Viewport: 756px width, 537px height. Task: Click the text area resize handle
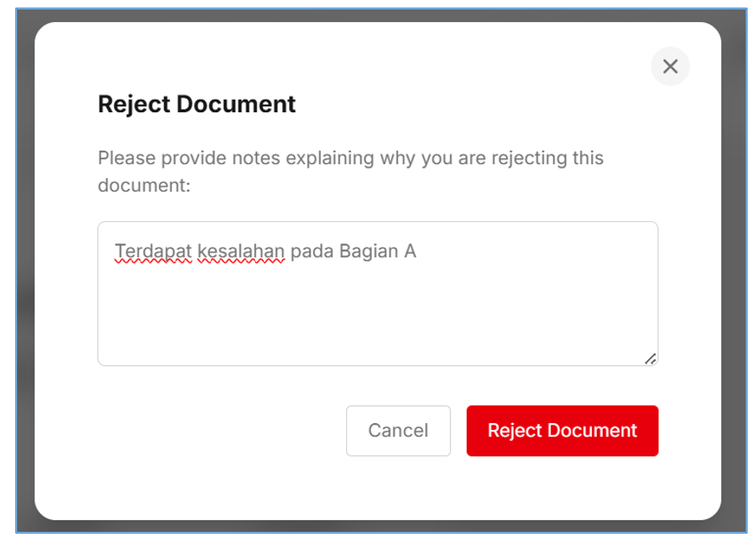pos(650,358)
